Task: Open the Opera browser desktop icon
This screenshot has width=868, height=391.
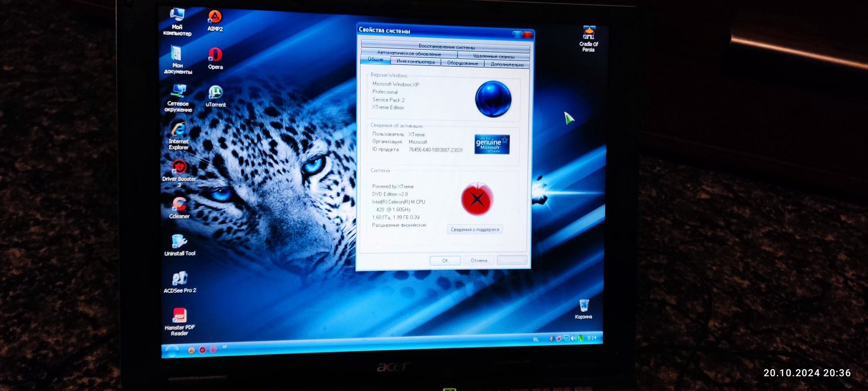Action: point(215,59)
